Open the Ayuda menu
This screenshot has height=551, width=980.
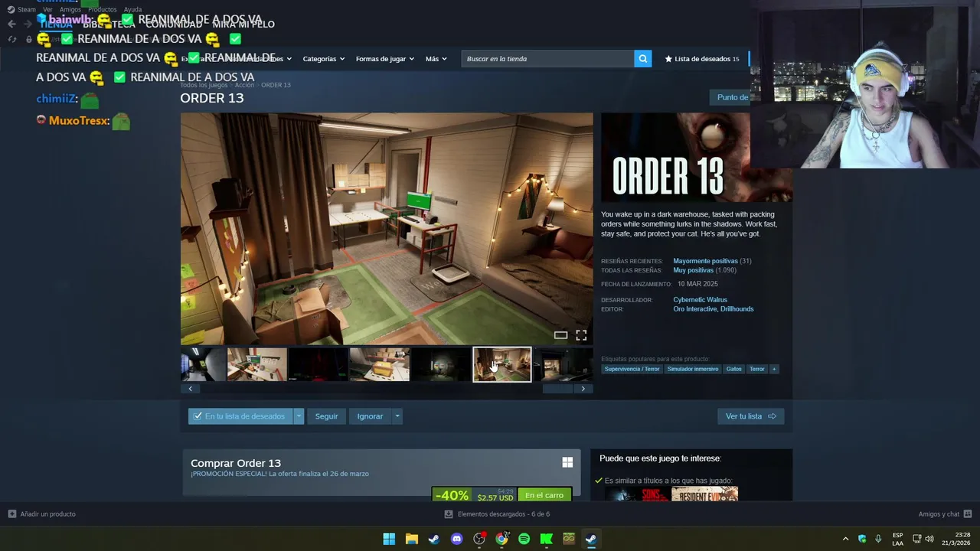click(x=132, y=9)
